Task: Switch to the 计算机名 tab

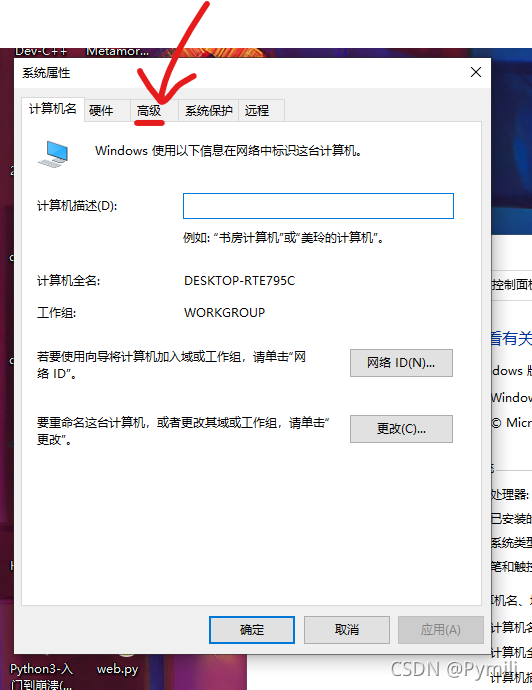Action: click(53, 109)
